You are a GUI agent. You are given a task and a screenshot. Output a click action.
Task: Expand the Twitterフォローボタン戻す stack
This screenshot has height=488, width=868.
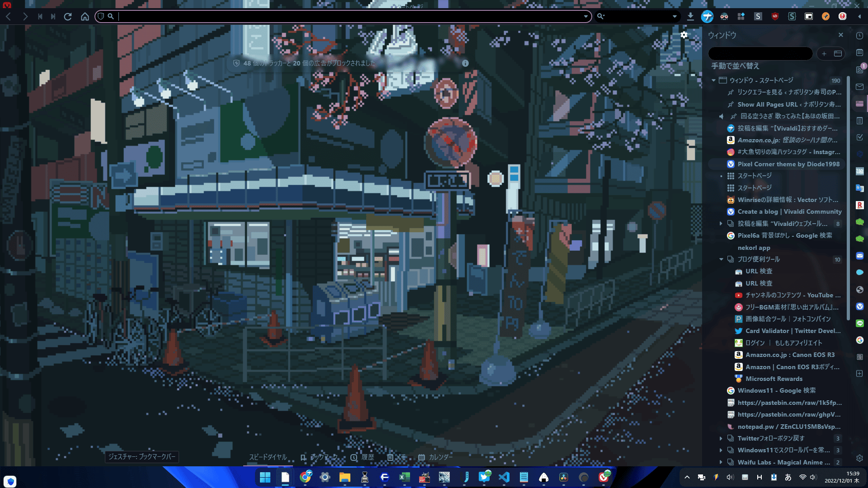click(x=721, y=438)
